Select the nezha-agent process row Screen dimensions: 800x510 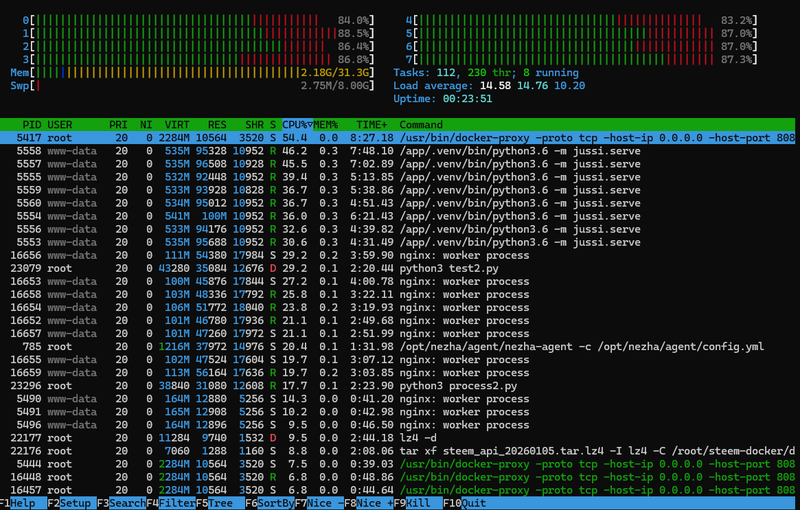tap(400, 346)
